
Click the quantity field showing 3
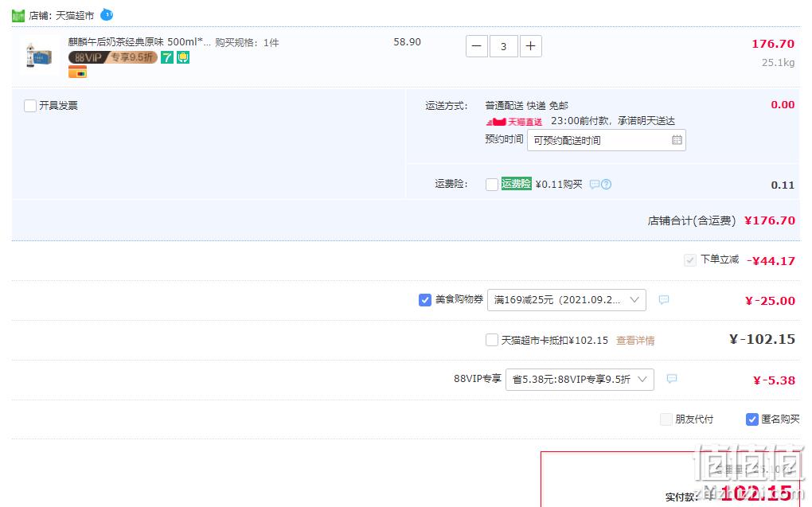pyautogui.click(x=503, y=46)
